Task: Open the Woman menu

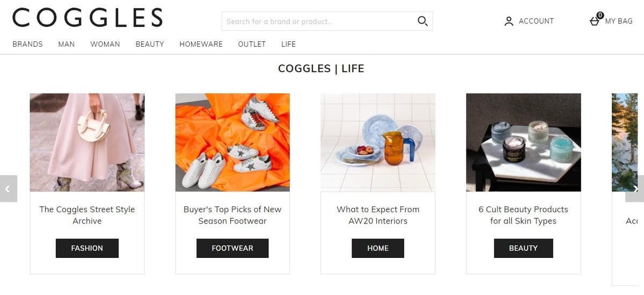Action: (x=105, y=44)
